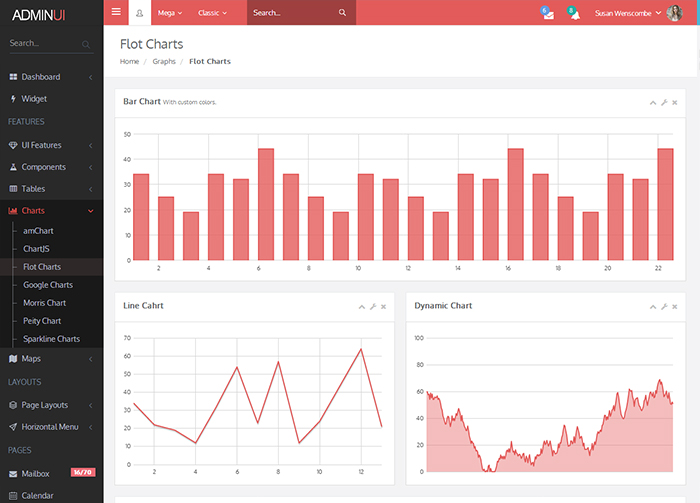The width and height of the screenshot is (700, 503).
Task: Open Dynamic Chart panel wrench settings
Action: (x=664, y=307)
